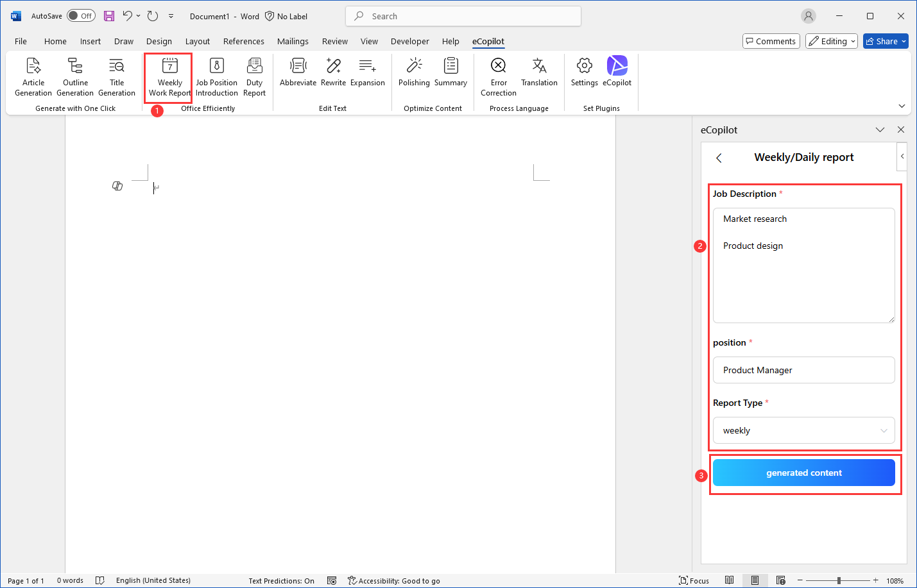The width and height of the screenshot is (917, 588).
Task: Collapse the ribbon with the chevron
Action: coord(902,106)
